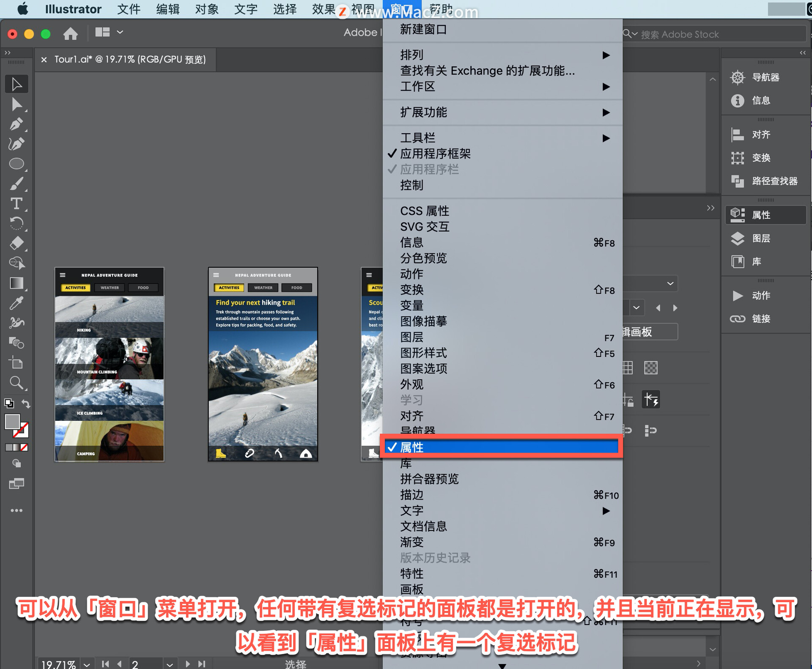This screenshot has height=669, width=812.
Task: Expand the 排列 submenu
Action: coord(502,55)
